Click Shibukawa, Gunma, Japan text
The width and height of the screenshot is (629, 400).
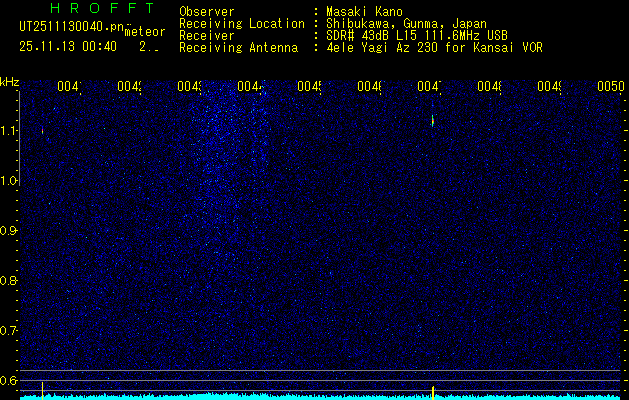point(406,24)
